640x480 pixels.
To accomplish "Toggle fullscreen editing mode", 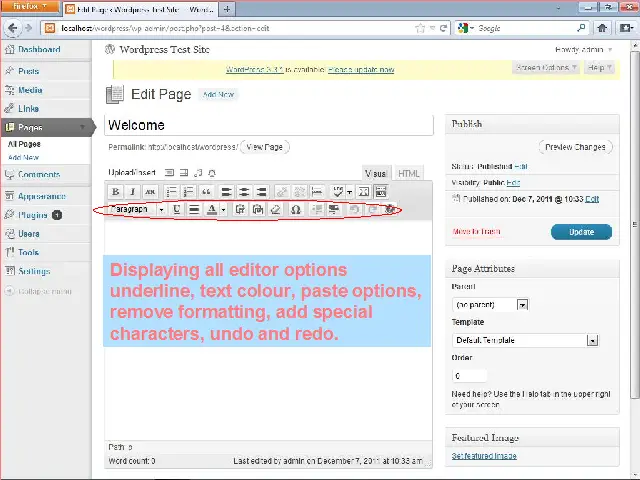I will [x=364, y=191].
